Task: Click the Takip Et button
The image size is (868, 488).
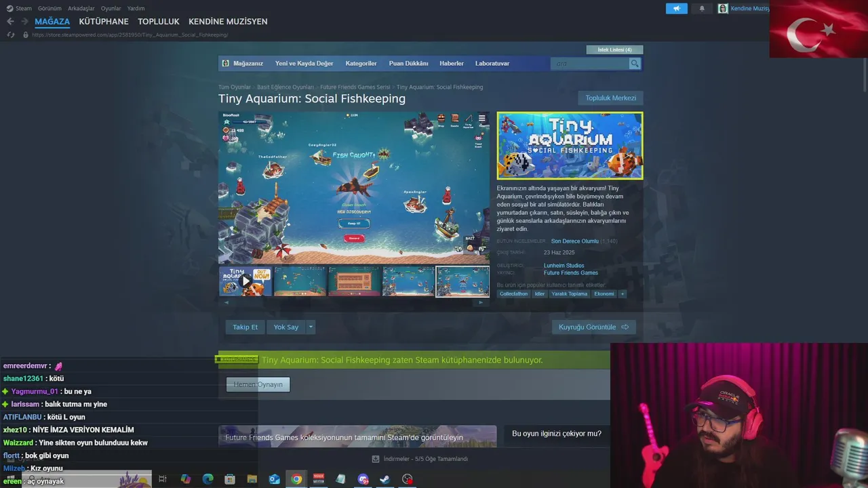Action: [245, 327]
